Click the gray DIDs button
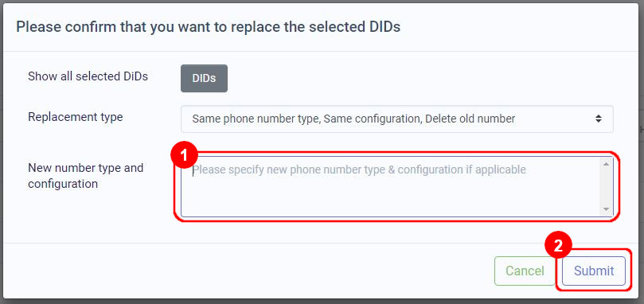The height and width of the screenshot is (304, 644). click(204, 78)
